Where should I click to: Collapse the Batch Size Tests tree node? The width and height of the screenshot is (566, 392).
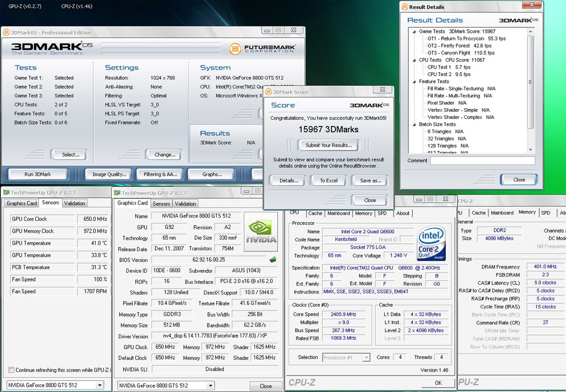click(414, 125)
